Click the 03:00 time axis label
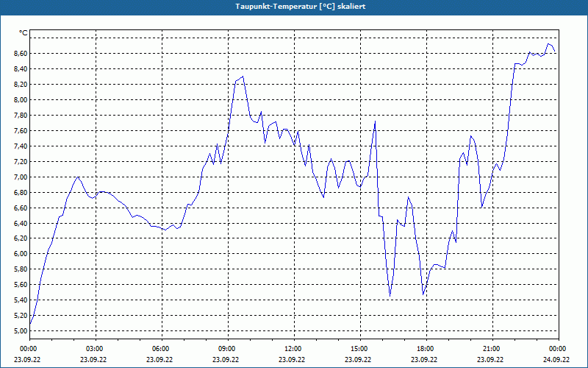 tap(96, 349)
